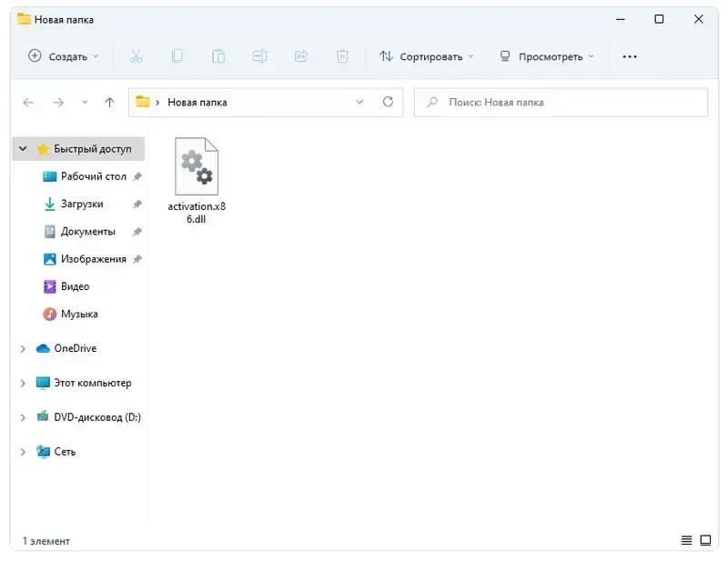Click the Поиск: Новая папка search field

(561, 102)
